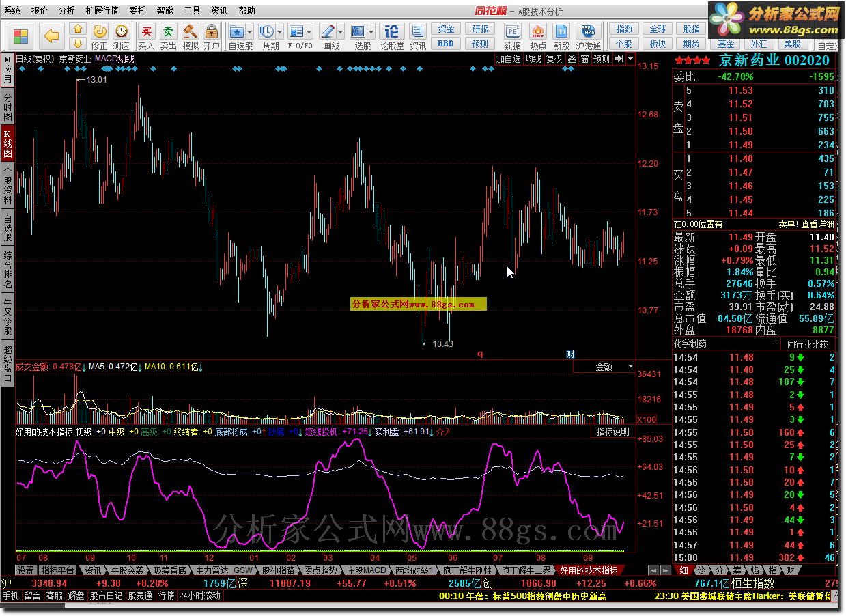Open the 报价 menu
Viewport: 846px width, 616px height.
pyautogui.click(x=40, y=10)
